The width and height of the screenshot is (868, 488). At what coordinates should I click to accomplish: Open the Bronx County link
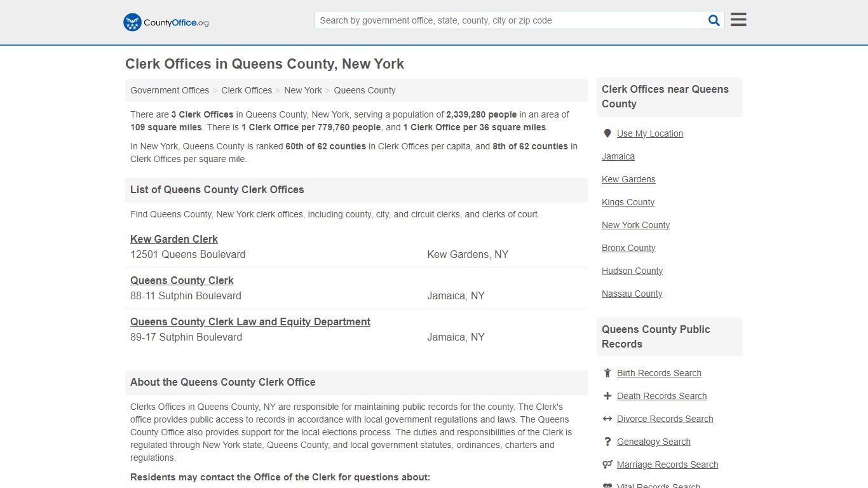pyautogui.click(x=628, y=248)
